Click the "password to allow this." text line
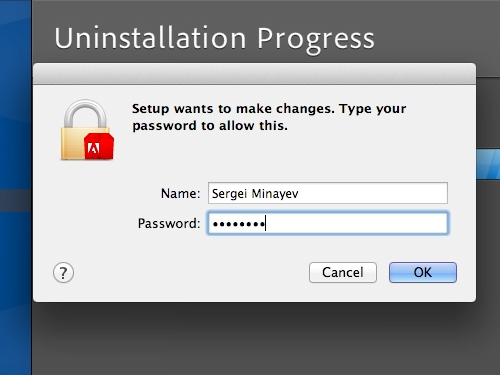The width and height of the screenshot is (500, 375). [x=210, y=126]
